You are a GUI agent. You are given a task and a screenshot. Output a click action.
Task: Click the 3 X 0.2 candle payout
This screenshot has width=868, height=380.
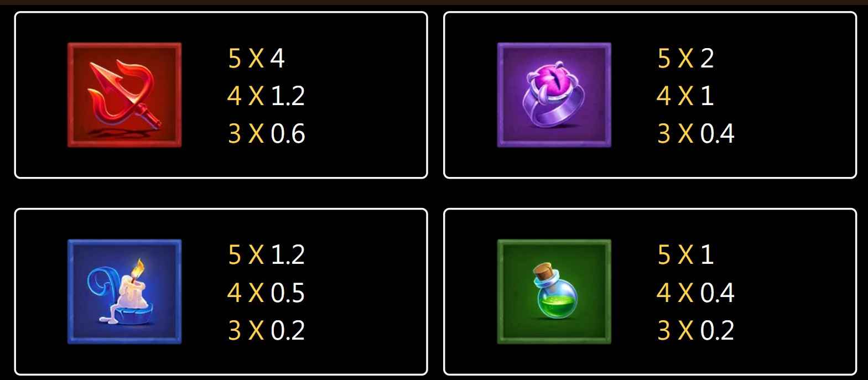point(266,330)
